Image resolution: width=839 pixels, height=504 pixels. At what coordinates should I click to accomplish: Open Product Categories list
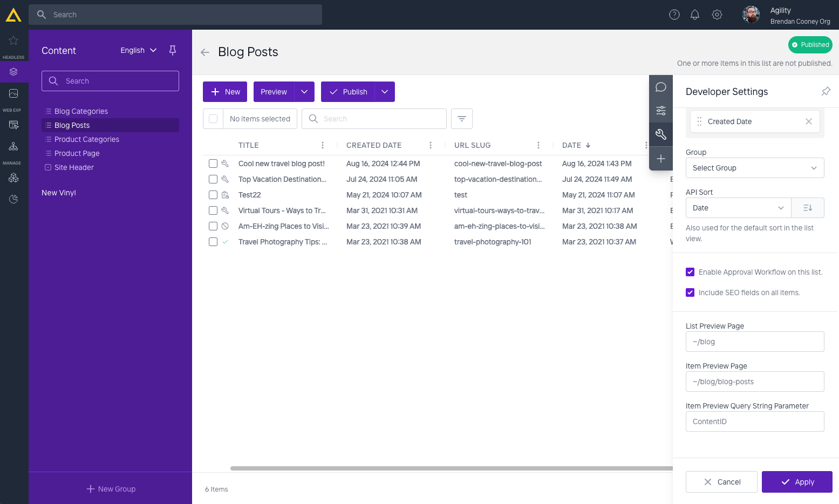[87, 139]
